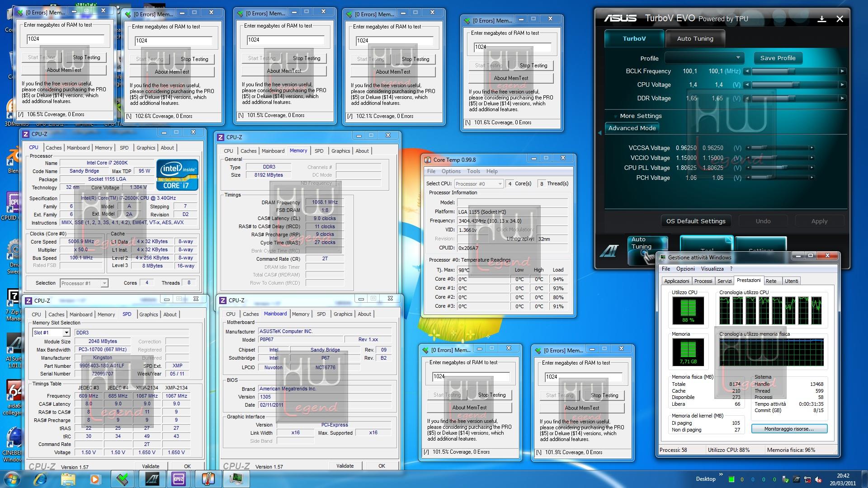Screen dimensions: 868x488
Task: Click Core Temp title bar icon
Action: [x=428, y=160]
